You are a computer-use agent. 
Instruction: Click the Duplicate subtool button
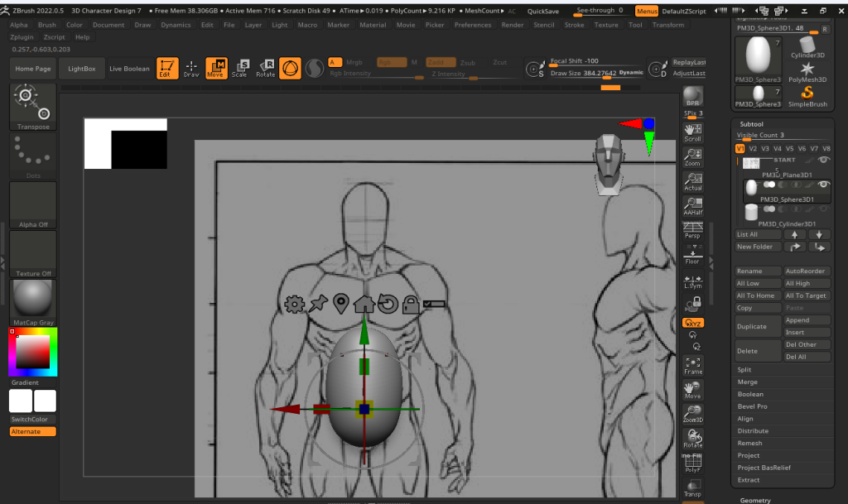point(758,326)
